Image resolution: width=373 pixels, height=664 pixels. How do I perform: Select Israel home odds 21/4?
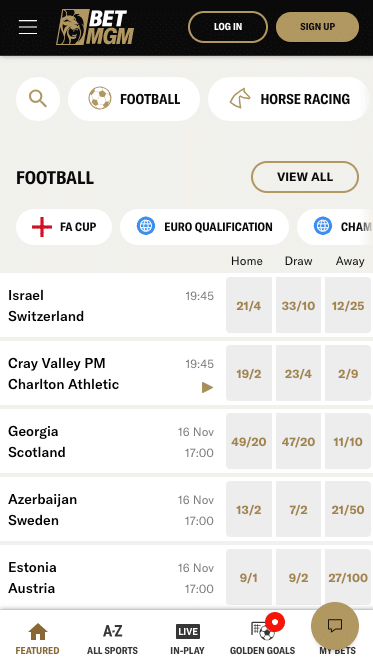(249, 305)
